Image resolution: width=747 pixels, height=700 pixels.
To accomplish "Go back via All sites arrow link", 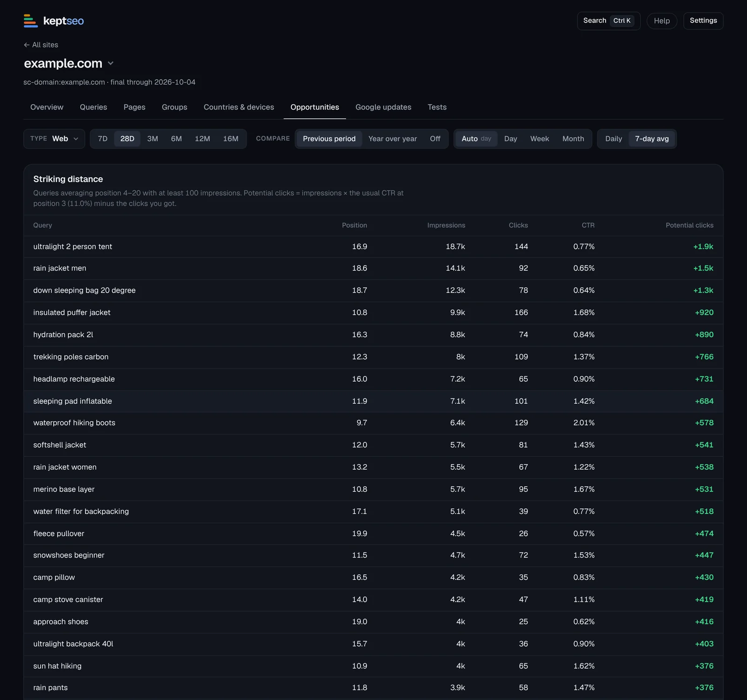I will pos(41,45).
